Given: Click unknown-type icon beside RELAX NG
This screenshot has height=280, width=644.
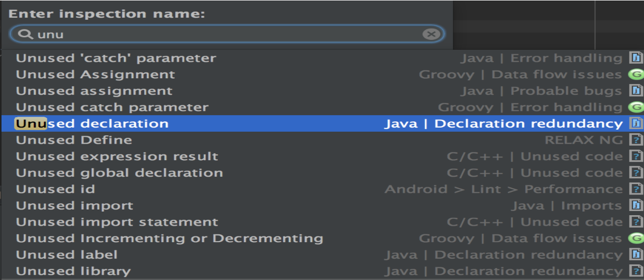Looking at the screenshot, I should [636, 141].
